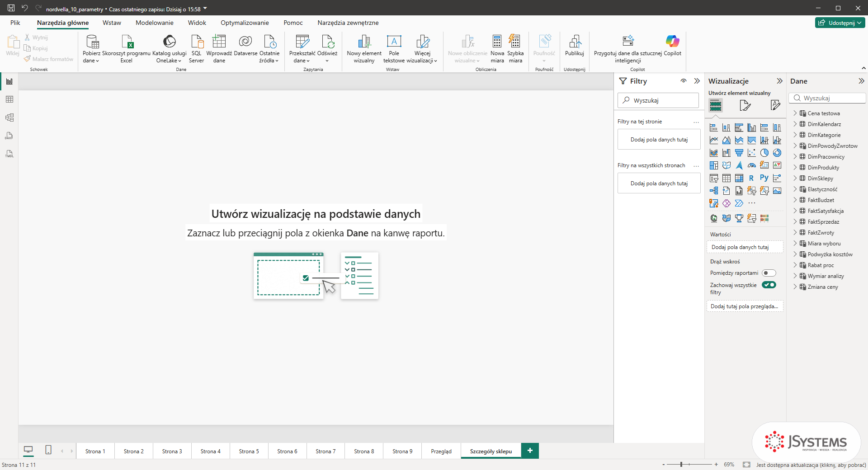Viewport: 868px width, 470px height.
Task: Switch to the Strona 5 page tab
Action: click(x=249, y=451)
